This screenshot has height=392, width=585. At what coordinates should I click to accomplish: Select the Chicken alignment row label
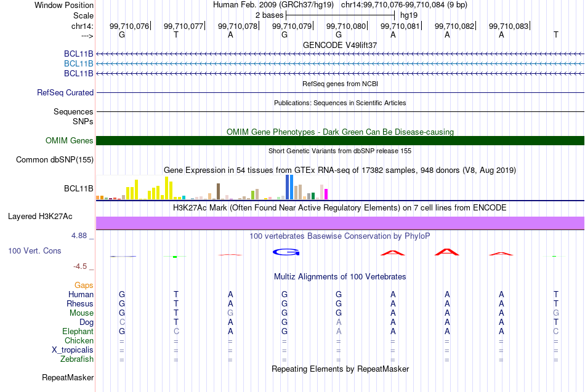point(79,340)
